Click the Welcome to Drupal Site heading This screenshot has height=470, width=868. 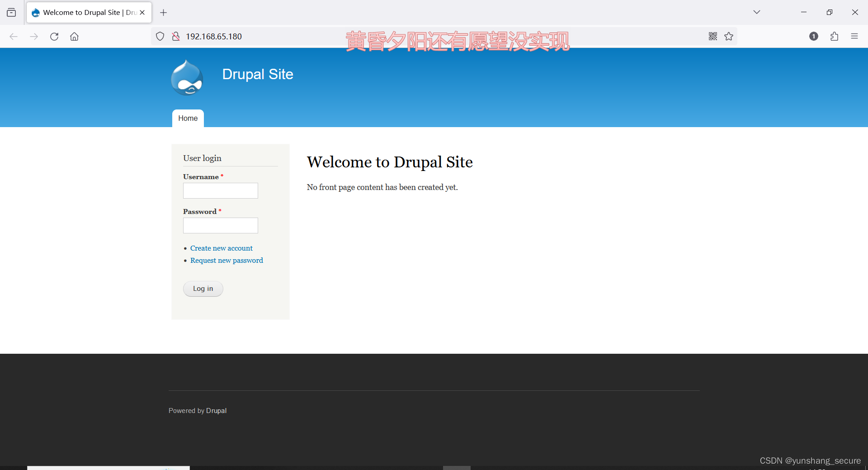pos(390,162)
